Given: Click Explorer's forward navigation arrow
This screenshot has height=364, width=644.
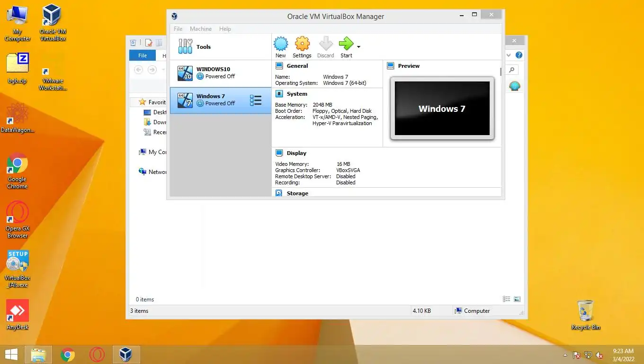Looking at the screenshot, I should [152, 70].
